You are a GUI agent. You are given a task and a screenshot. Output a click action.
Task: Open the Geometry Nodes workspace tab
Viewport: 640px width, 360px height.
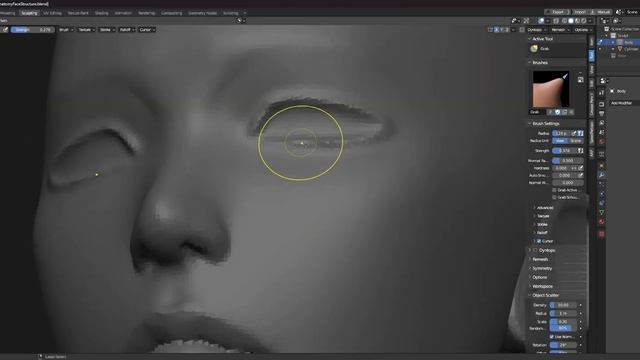point(202,13)
